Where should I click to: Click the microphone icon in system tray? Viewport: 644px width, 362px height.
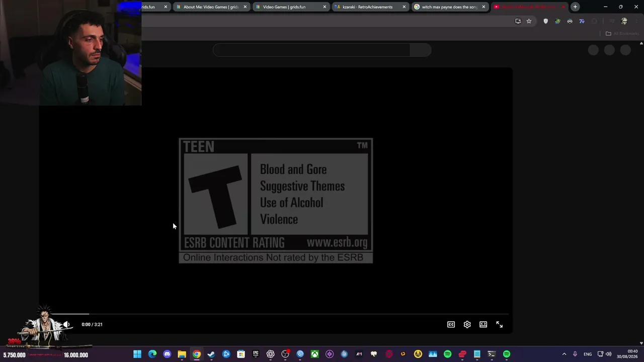575,354
